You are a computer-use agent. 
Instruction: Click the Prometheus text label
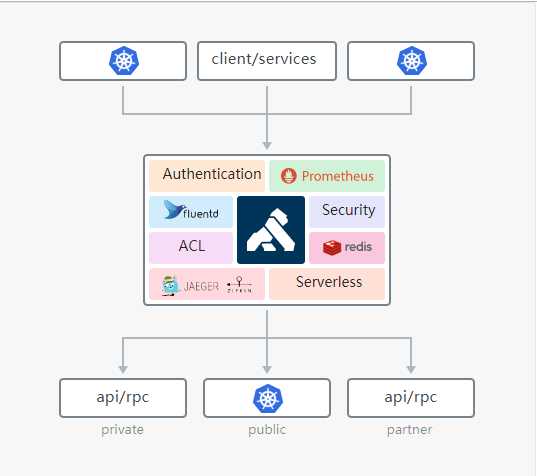tap(338, 176)
